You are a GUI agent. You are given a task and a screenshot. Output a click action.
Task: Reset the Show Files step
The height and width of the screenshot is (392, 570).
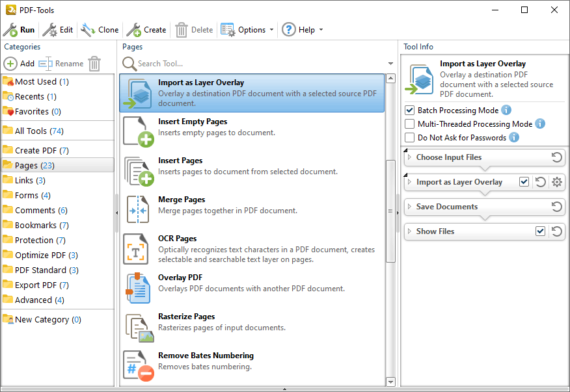coord(556,231)
